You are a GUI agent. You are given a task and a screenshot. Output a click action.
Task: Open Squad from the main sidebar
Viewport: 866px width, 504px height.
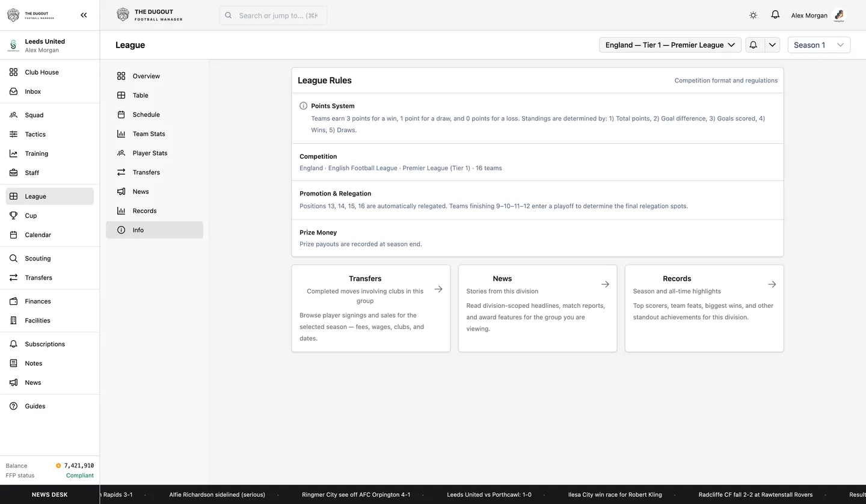pyautogui.click(x=50, y=115)
